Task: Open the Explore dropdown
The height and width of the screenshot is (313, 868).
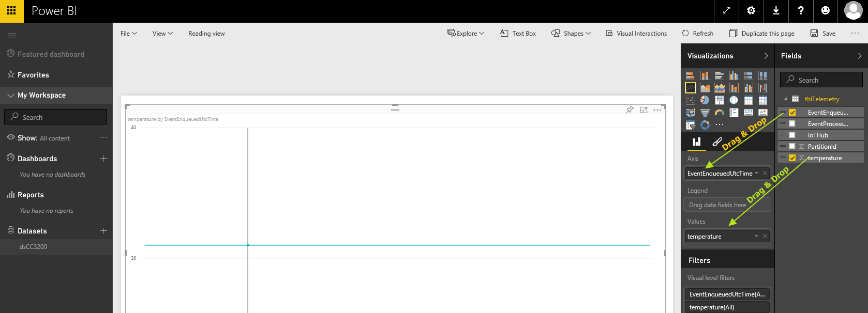Action: 466,34
